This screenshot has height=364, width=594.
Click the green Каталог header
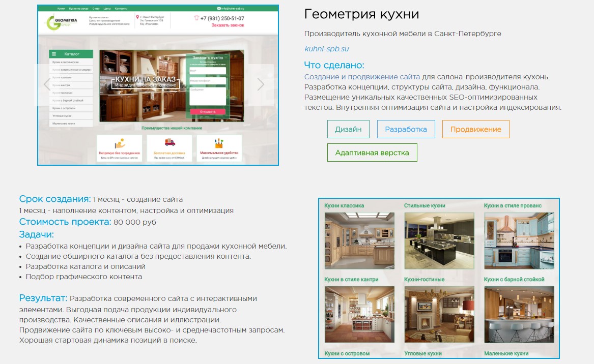tap(71, 54)
